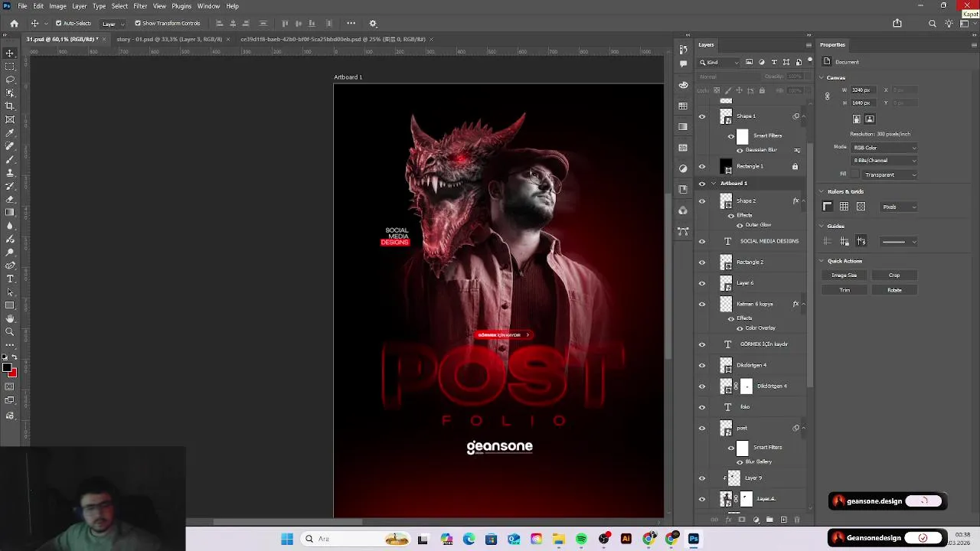
Task: Add layer style fx icon at panel bottom
Action: (728, 520)
